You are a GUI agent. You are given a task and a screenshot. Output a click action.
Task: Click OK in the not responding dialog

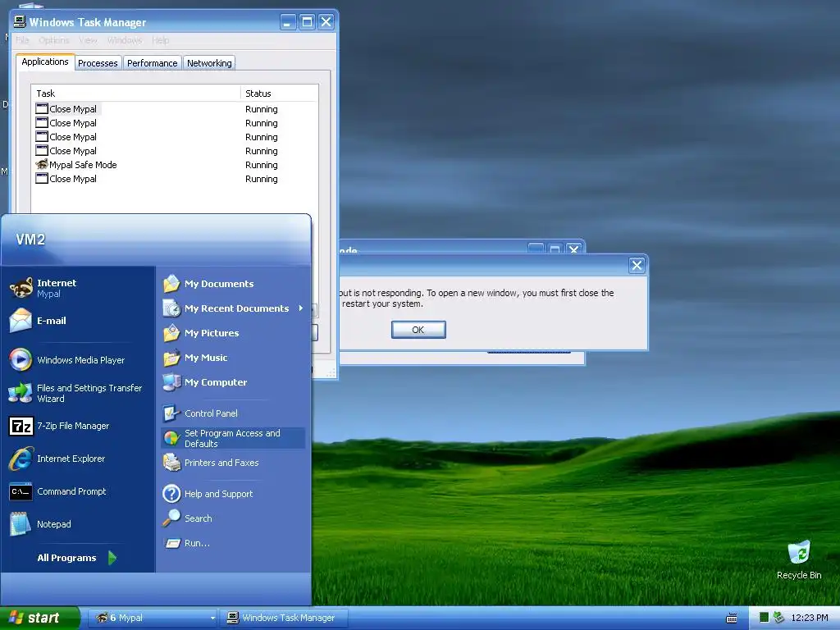click(x=418, y=330)
